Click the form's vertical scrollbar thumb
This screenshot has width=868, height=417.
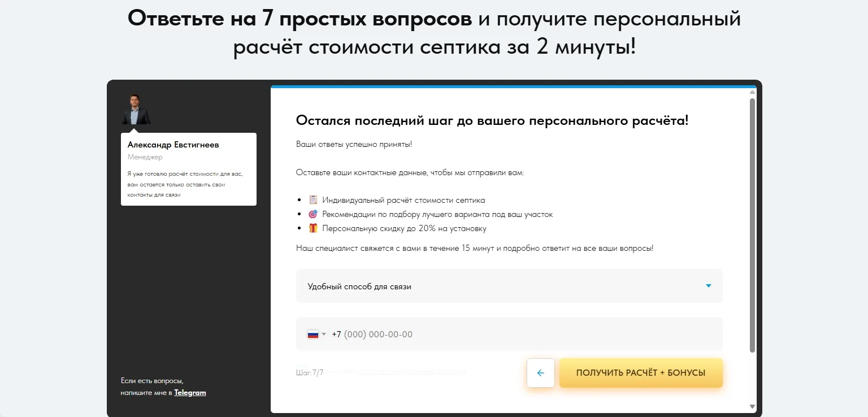(752, 225)
